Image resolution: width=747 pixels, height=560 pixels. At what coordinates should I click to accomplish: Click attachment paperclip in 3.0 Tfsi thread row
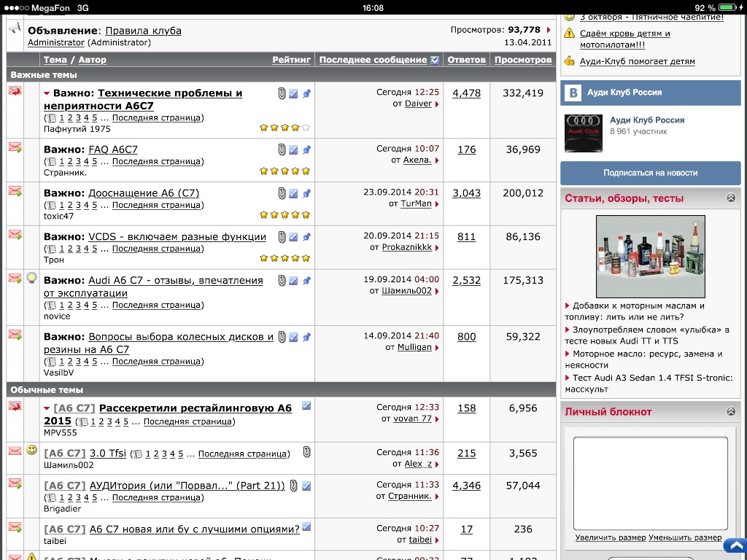tap(307, 452)
